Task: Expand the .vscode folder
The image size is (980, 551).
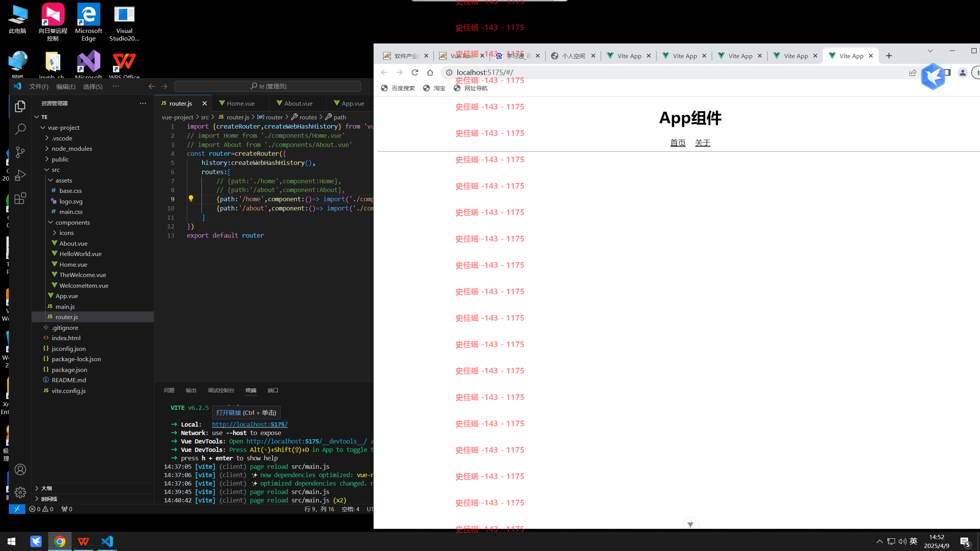Action: (61, 138)
